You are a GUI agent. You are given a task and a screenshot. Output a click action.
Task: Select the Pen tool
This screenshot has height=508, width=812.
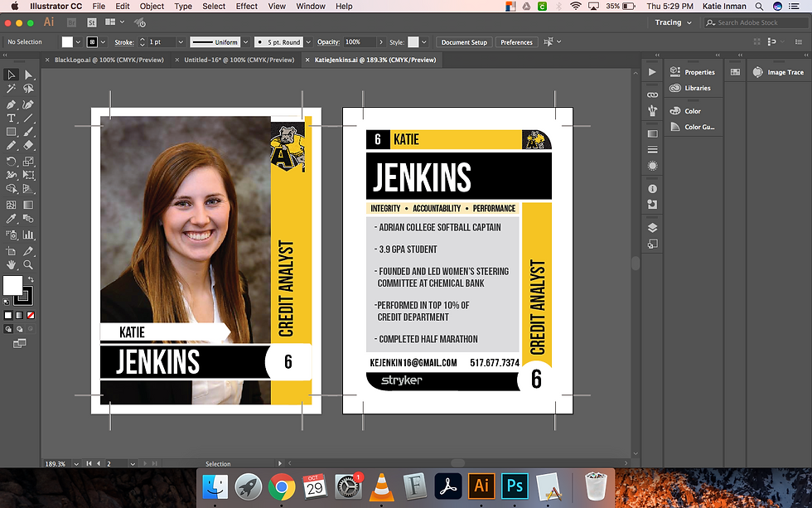pos(12,104)
